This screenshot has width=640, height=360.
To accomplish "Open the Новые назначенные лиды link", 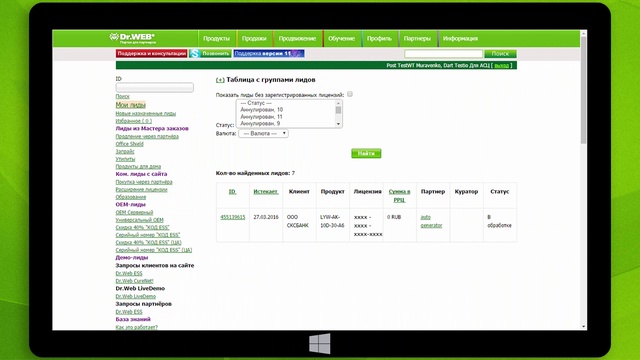I will click(146, 113).
